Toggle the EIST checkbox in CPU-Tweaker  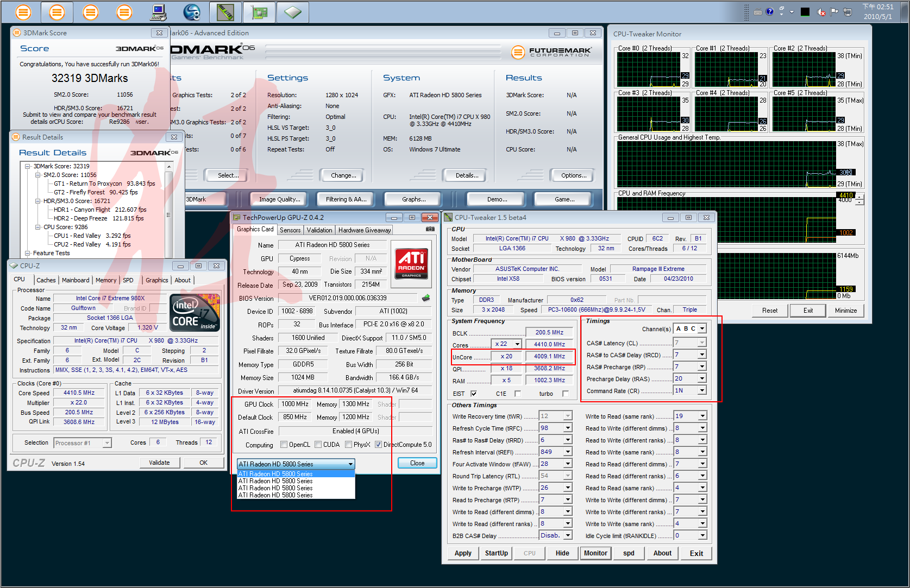point(474,394)
